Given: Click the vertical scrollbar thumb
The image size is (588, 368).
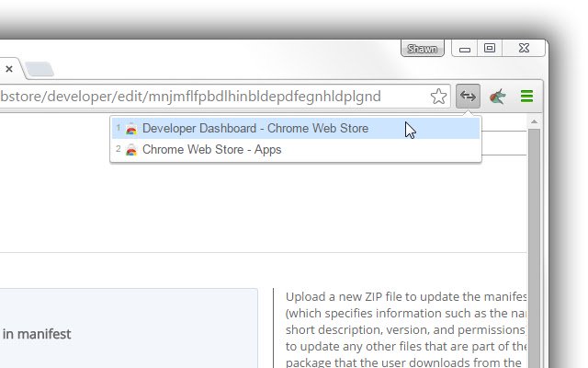Looking at the screenshot, I should click(534, 247).
